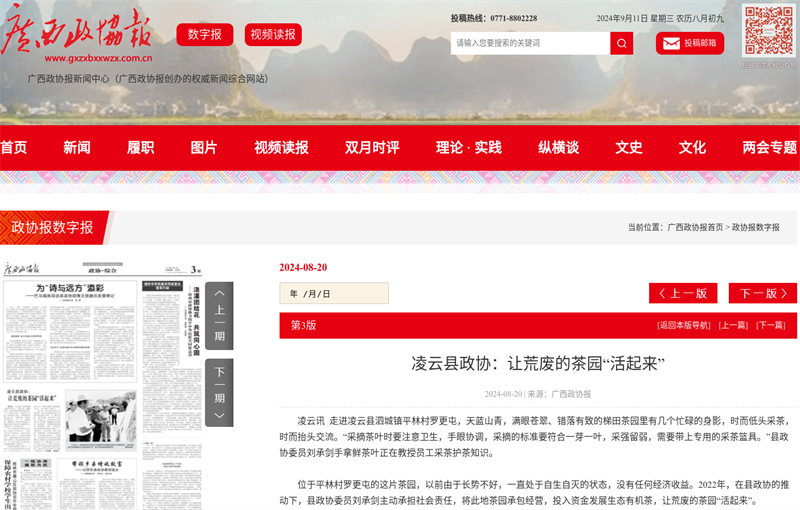Image resolution: width=800 pixels, height=510 pixels.
Task: Focus the keyword search input field
Action: tap(530, 43)
